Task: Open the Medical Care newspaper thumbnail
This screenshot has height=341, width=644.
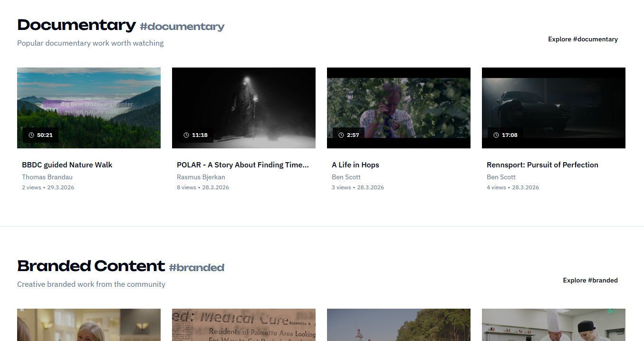Action: (243, 325)
